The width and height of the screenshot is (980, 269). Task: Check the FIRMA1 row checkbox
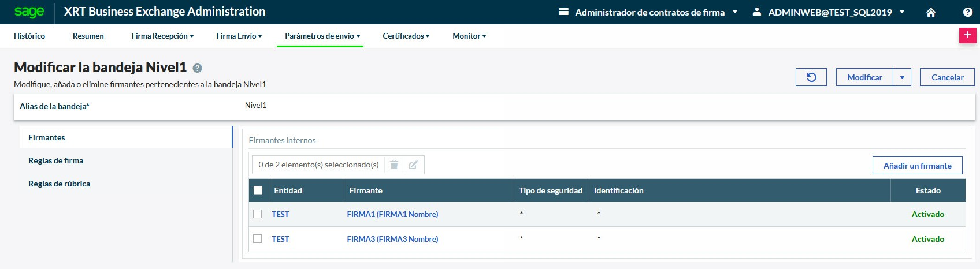pyautogui.click(x=258, y=214)
